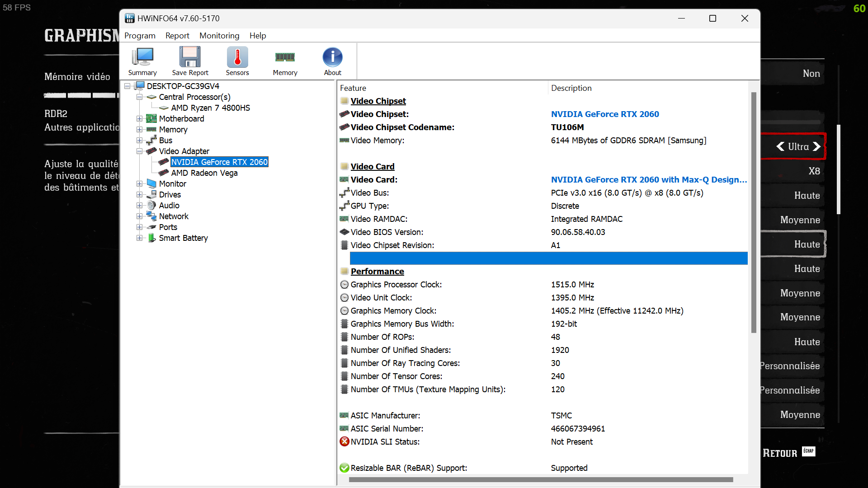Click the Save Report floppy icon
868x488 pixels.
click(190, 57)
